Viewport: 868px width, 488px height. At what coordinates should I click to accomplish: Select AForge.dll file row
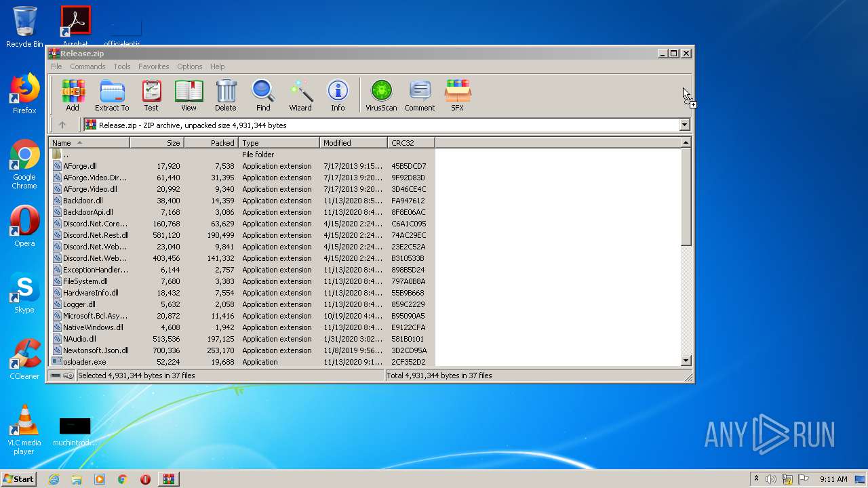coord(241,166)
